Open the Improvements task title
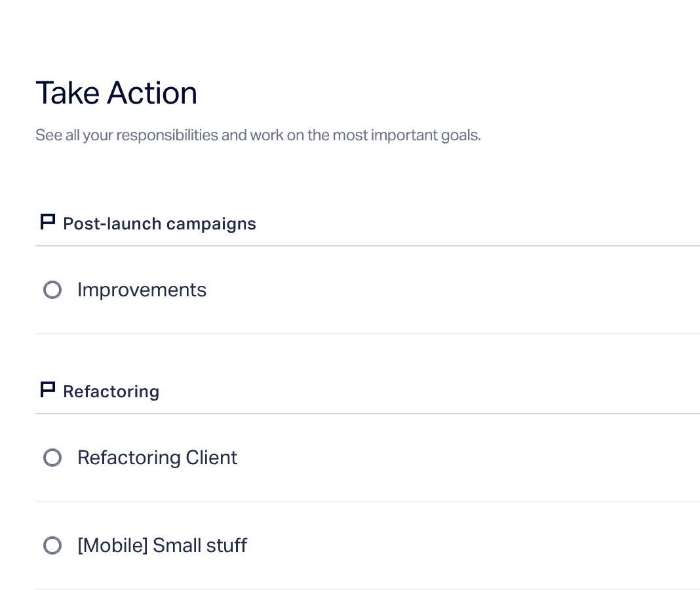The image size is (700, 590). [142, 290]
